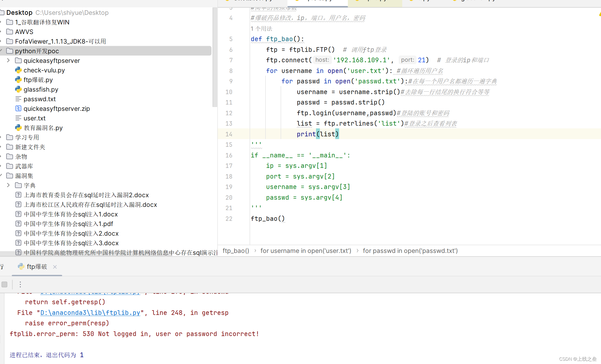Click the stop run button in the run panel

(x=4, y=284)
